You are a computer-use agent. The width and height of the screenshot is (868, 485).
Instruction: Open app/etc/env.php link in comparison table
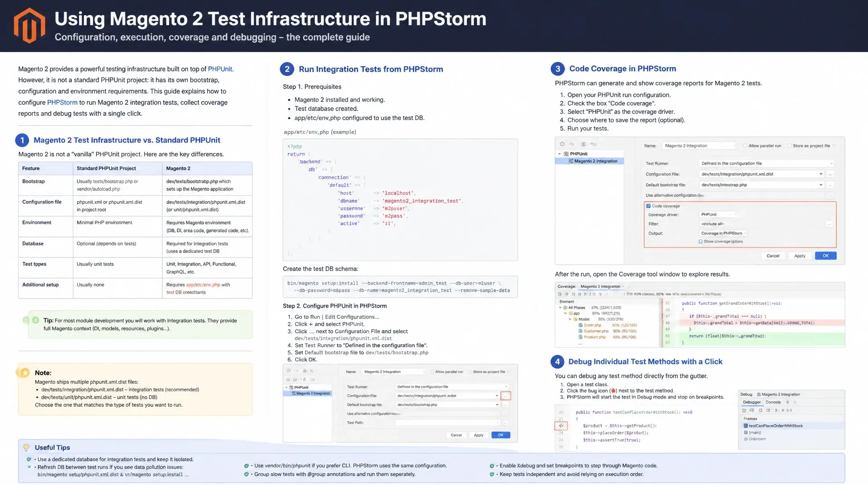pos(203,285)
